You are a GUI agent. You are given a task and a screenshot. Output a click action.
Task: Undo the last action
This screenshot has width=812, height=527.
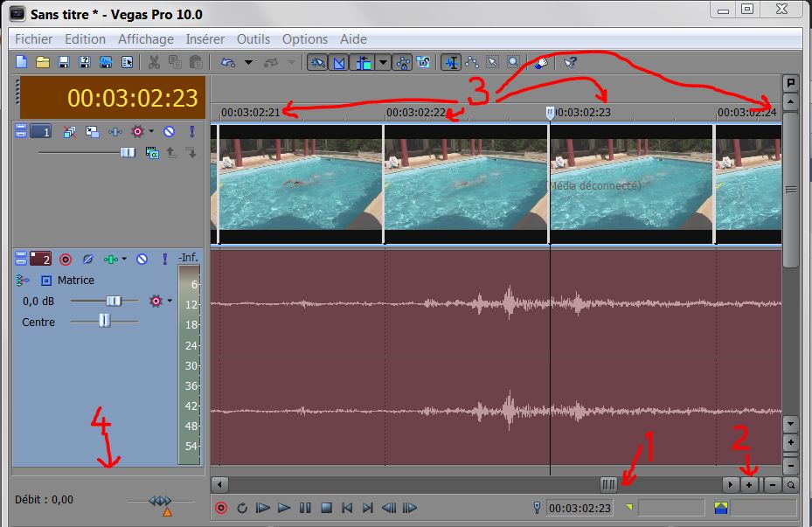[228, 63]
